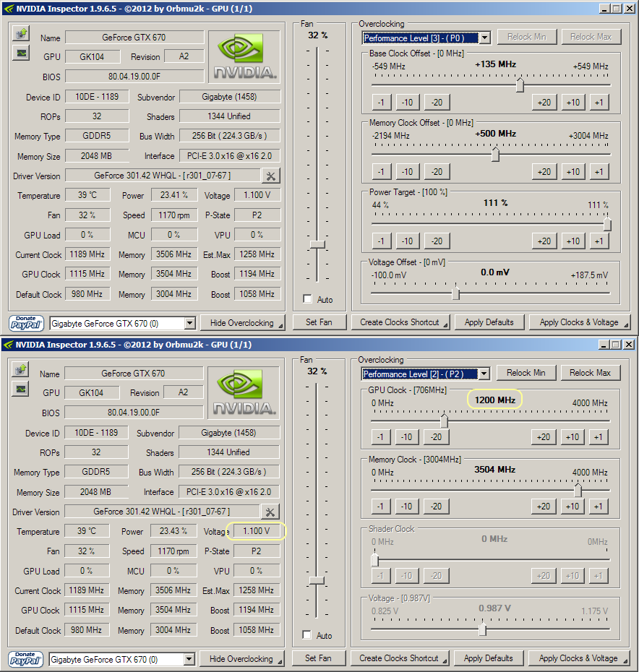Viewport: 639px width, 672px height.
Task: Click the screenshot upload icon in the P0 window
Action: pos(21,34)
